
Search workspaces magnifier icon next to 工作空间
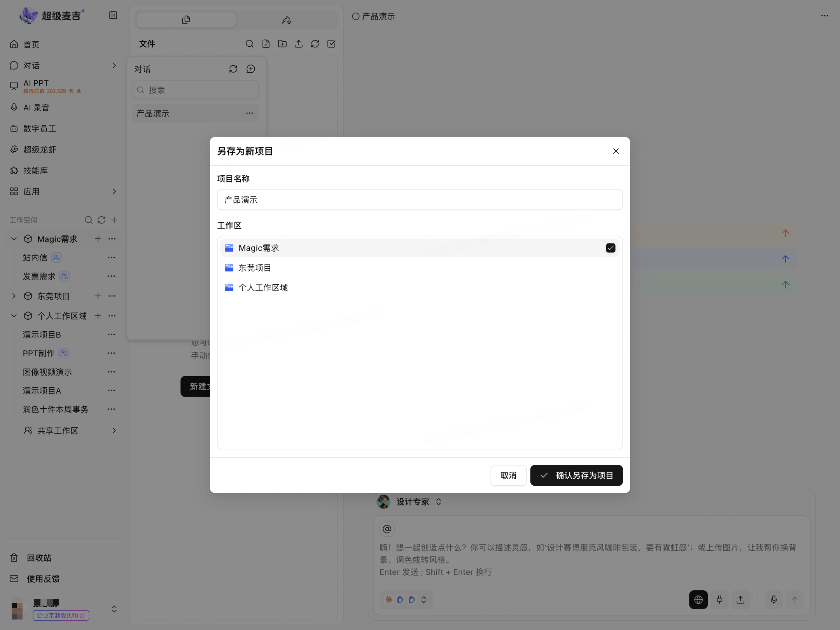point(89,220)
